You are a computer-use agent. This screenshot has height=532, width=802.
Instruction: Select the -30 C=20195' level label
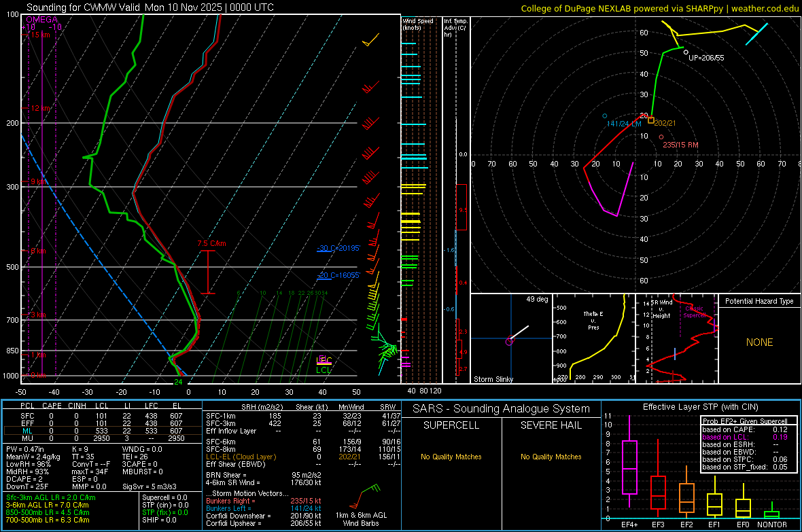click(x=338, y=248)
